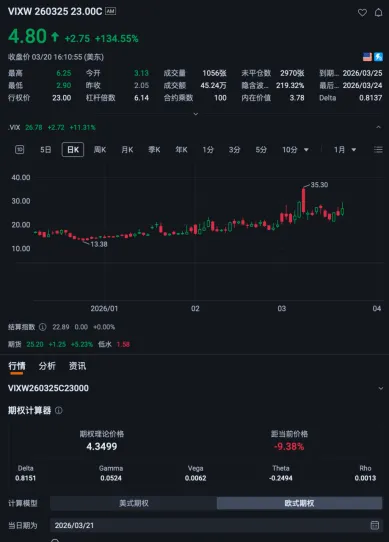The width and height of the screenshot is (389, 542).
Task: Tap the 期货 price 25.20
Action: tap(35, 344)
